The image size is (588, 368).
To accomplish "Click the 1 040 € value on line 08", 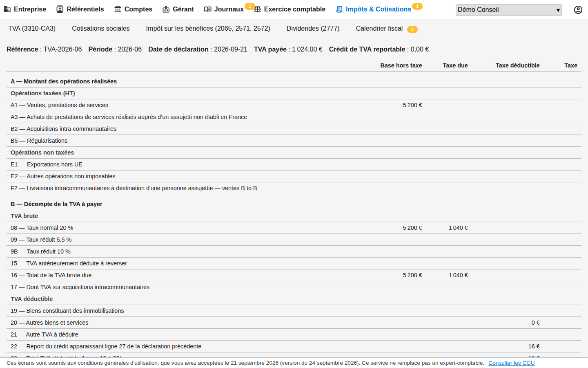I will [x=458, y=228].
